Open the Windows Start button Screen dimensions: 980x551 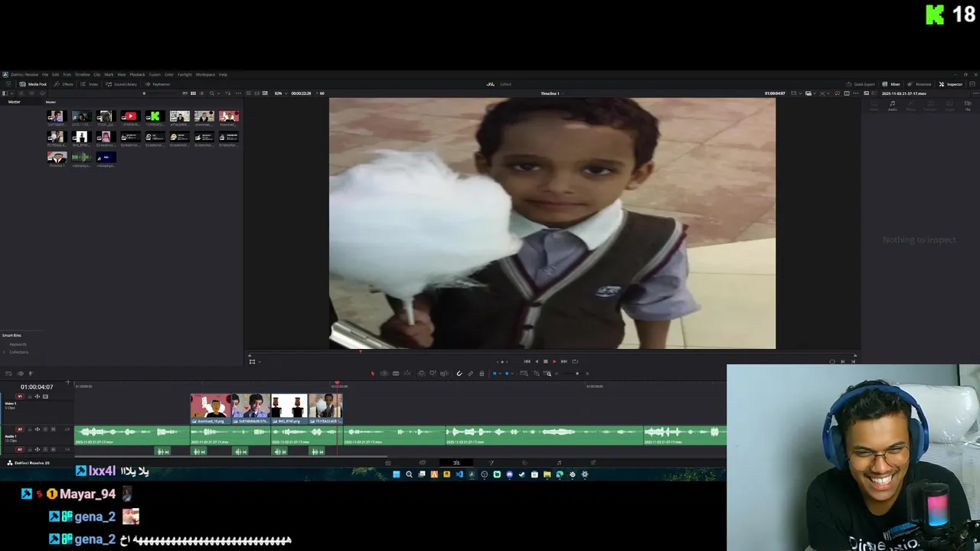[396, 474]
